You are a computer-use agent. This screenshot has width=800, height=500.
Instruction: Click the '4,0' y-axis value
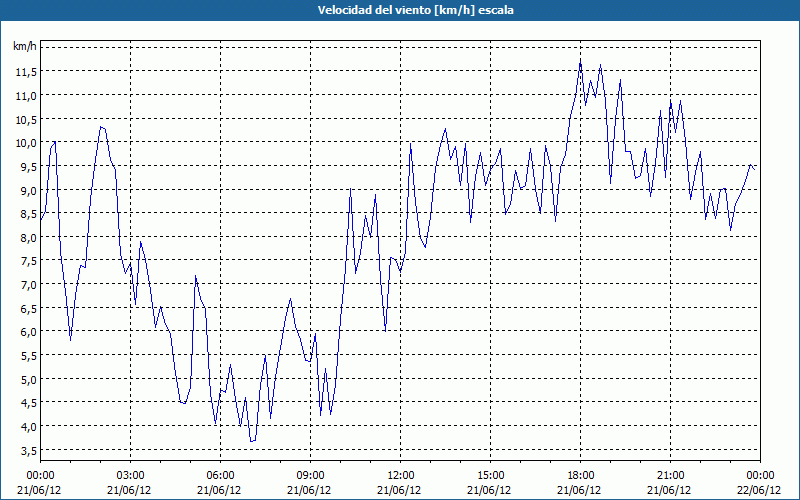(28, 427)
